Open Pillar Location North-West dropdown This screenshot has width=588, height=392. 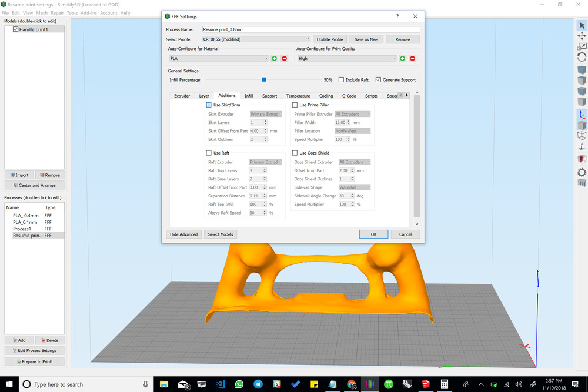coord(352,131)
